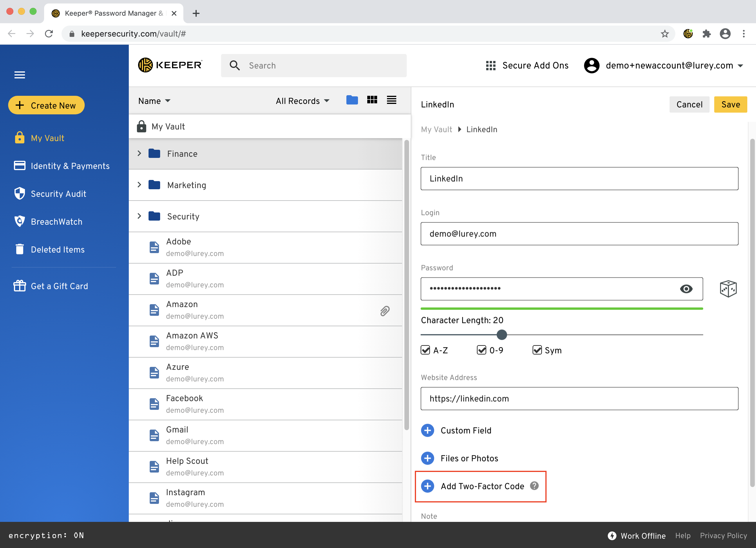The image size is (756, 548).
Task: Click the My Vault lock icon in list header
Action: click(x=141, y=127)
